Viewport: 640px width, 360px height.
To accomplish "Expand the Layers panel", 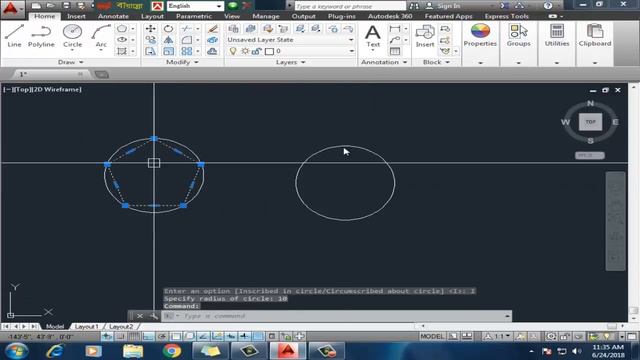I will [290, 62].
